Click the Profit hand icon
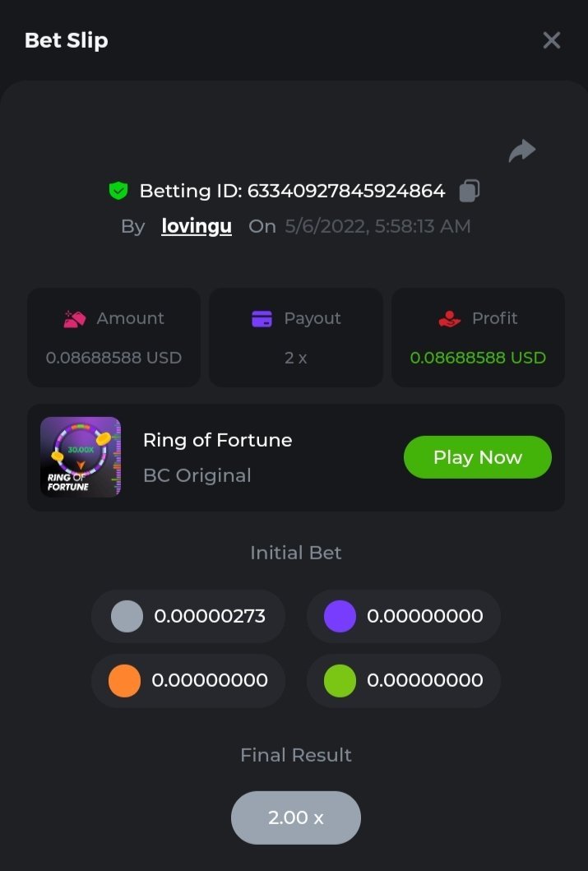Viewport: 588px width, 871px height. (450, 319)
